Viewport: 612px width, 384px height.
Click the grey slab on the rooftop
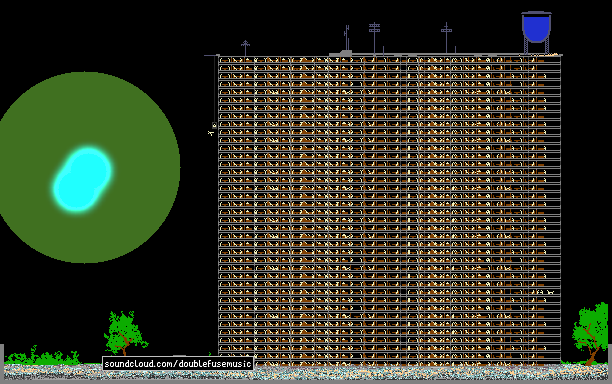340,53
